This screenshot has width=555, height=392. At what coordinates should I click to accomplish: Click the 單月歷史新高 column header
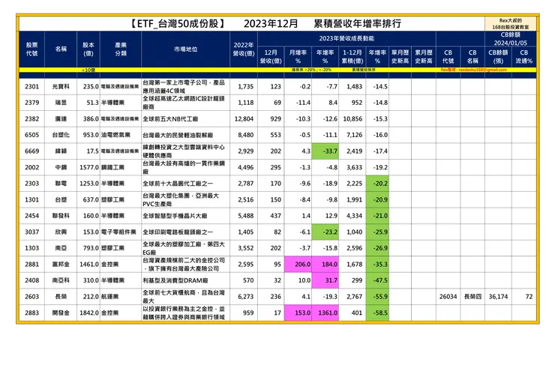coord(400,57)
